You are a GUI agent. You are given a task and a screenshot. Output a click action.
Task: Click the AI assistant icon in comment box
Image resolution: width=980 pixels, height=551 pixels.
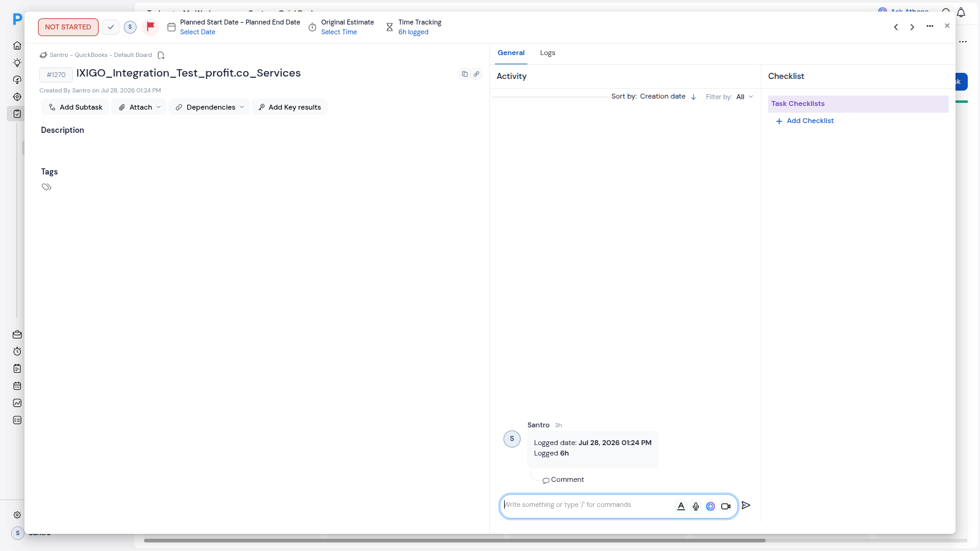point(710,506)
